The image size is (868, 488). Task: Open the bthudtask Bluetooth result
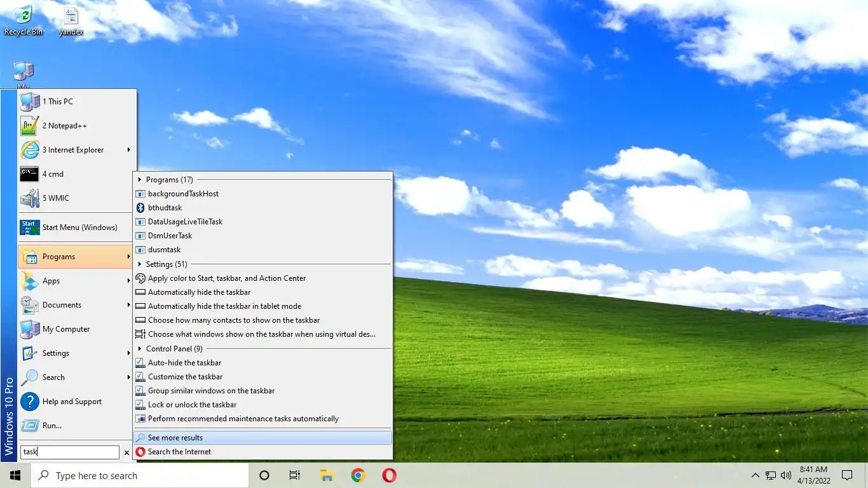[263, 208]
